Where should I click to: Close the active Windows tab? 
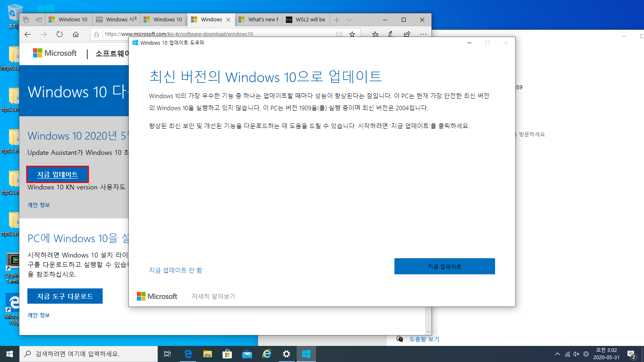click(x=228, y=19)
